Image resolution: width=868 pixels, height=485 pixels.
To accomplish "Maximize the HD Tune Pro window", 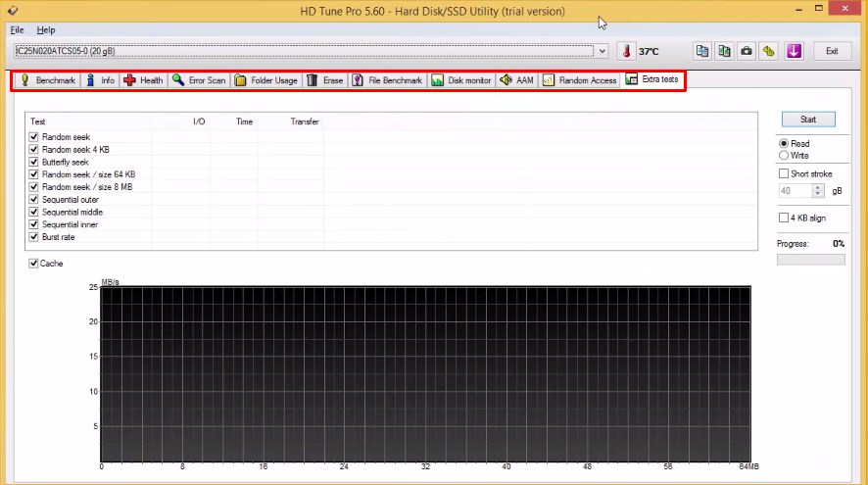I will click(x=819, y=8).
